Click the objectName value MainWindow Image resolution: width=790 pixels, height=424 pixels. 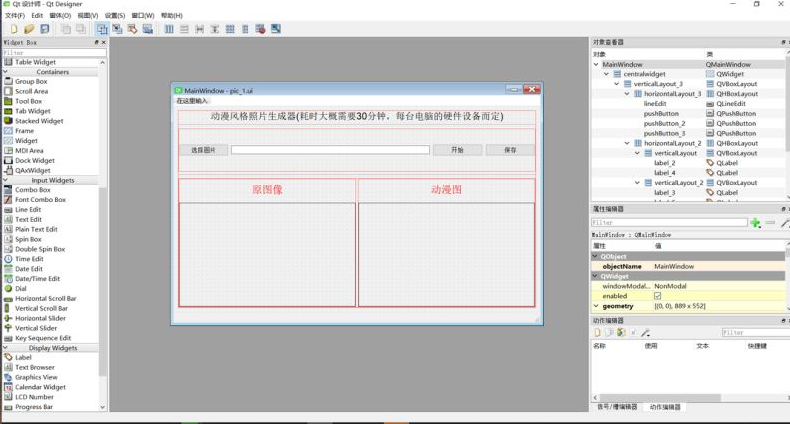674,266
